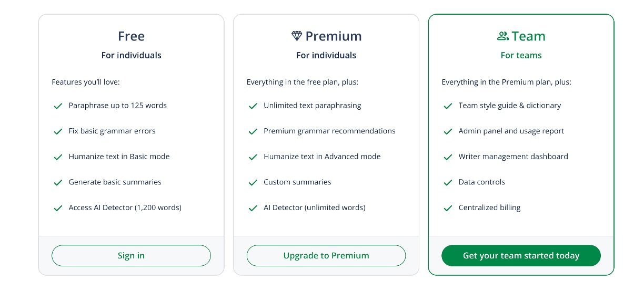Image resolution: width=644 pixels, height=291 pixels.
Task: Click checkmark beside Team style guide & dictionary
Action: 448,106
